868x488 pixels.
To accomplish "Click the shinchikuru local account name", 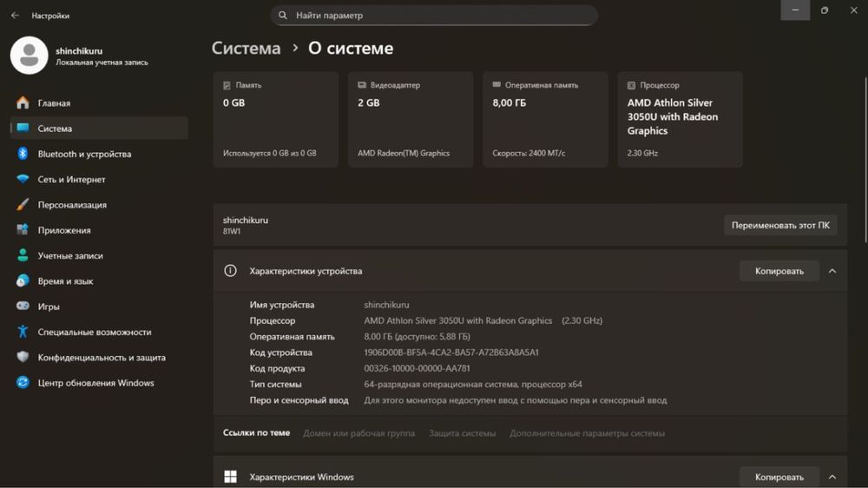I will tap(79, 51).
